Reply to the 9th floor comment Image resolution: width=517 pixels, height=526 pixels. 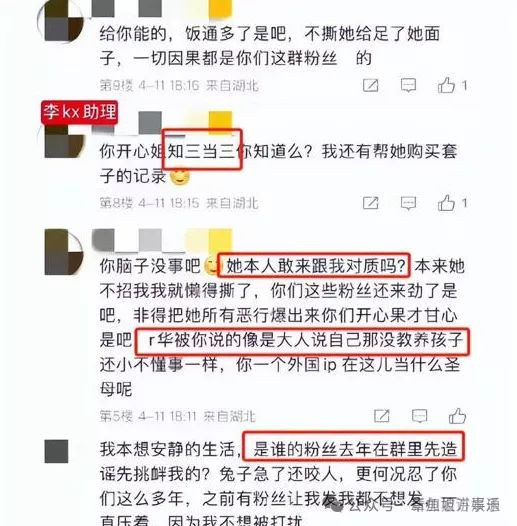click(408, 86)
